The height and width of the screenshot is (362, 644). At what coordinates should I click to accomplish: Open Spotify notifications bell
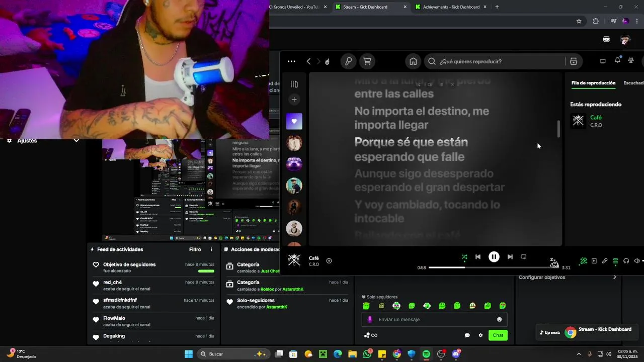pos(617,61)
